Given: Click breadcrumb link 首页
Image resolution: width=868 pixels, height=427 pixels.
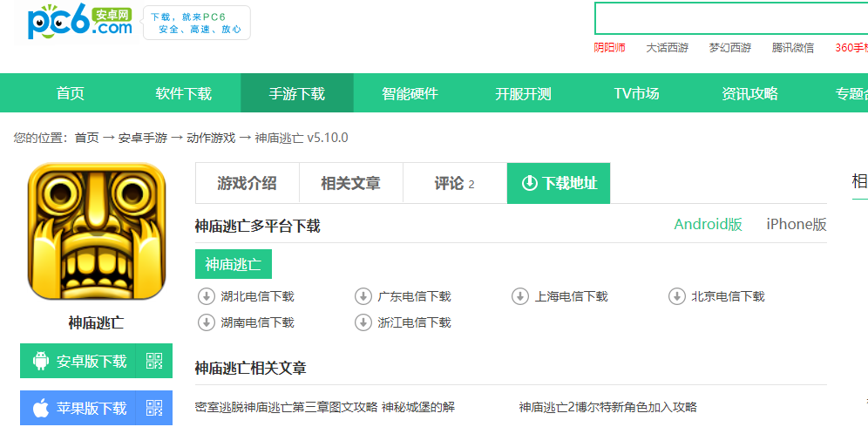Looking at the screenshot, I should pos(87,138).
